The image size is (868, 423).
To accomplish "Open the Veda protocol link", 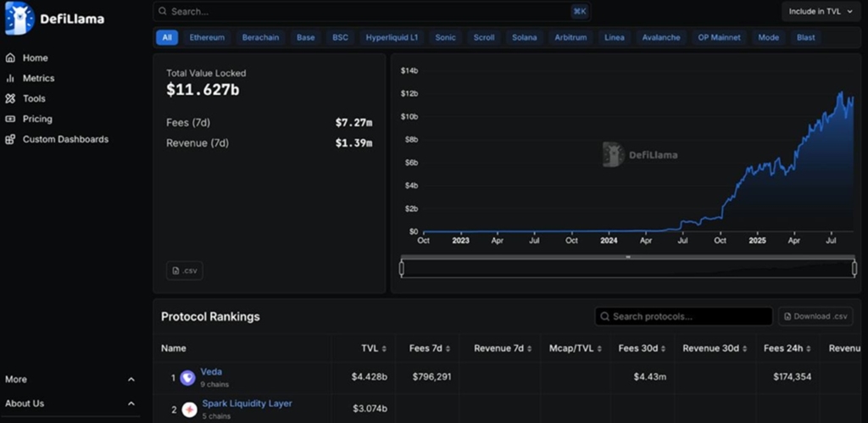I will tap(211, 372).
